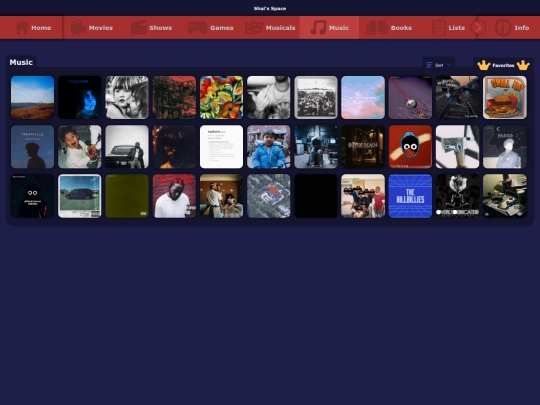The width and height of the screenshot is (540, 405).
Task: Open the burger and fries album cover
Action: 505,97
